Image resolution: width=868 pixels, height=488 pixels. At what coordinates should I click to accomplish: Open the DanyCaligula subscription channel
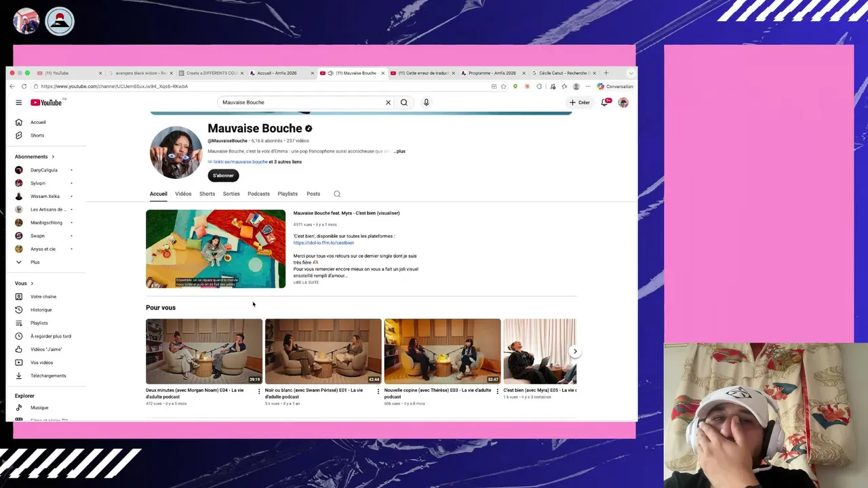[x=44, y=170]
